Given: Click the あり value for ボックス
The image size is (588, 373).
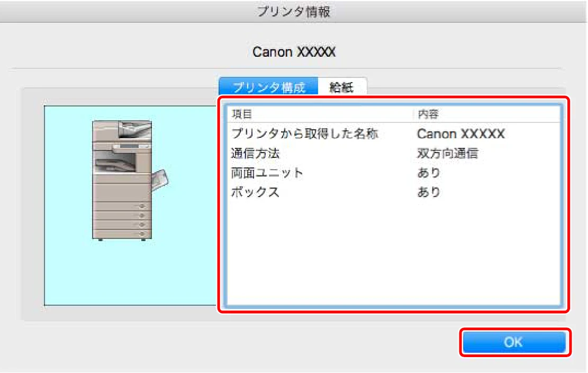Looking at the screenshot, I should tap(429, 192).
